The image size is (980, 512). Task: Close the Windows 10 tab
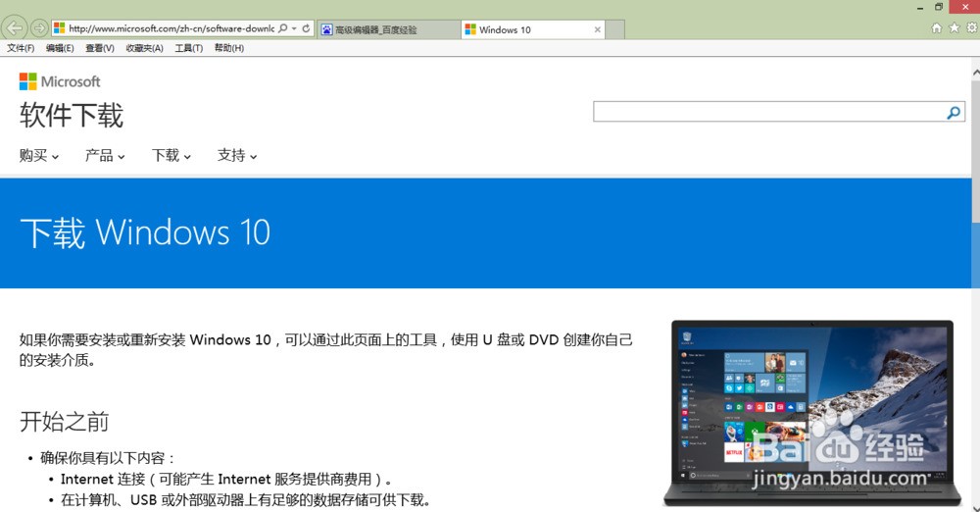pyautogui.click(x=598, y=29)
